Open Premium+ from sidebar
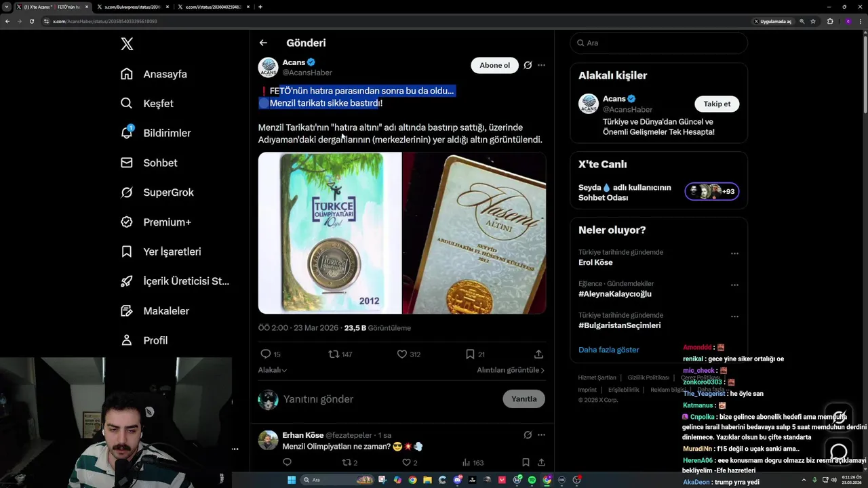This screenshot has height=488, width=868. (x=156, y=222)
